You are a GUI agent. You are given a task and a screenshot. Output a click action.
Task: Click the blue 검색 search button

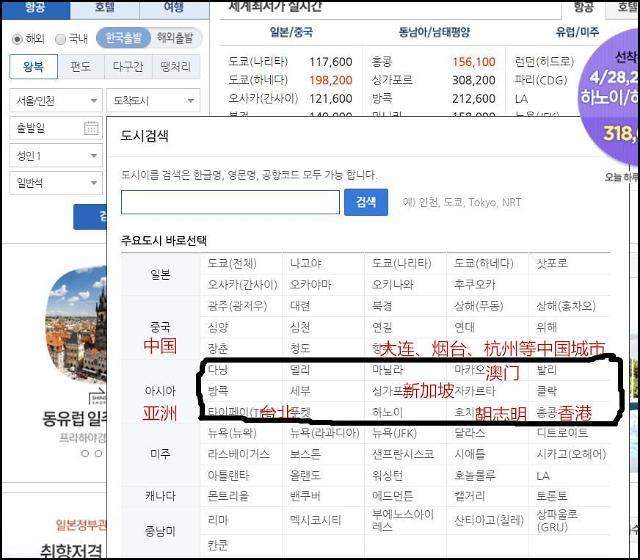click(x=366, y=202)
